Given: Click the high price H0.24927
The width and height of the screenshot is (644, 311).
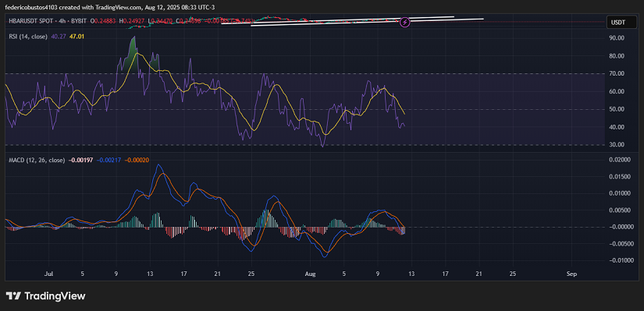Looking at the screenshot, I should click(131, 20).
